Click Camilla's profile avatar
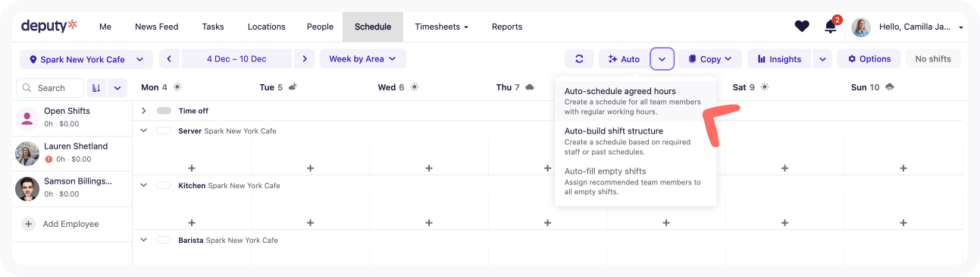The width and height of the screenshot is (980, 277). tap(861, 27)
